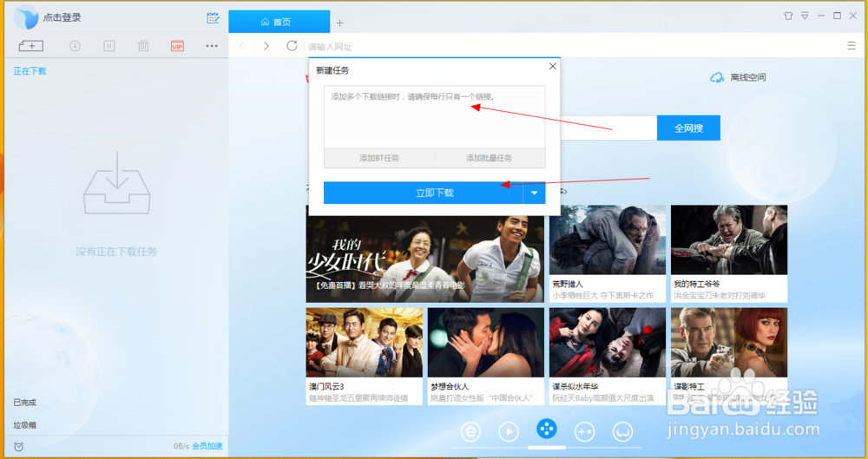Go back with the left arrow
The width and height of the screenshot is (868, 459).
(241, 46)
